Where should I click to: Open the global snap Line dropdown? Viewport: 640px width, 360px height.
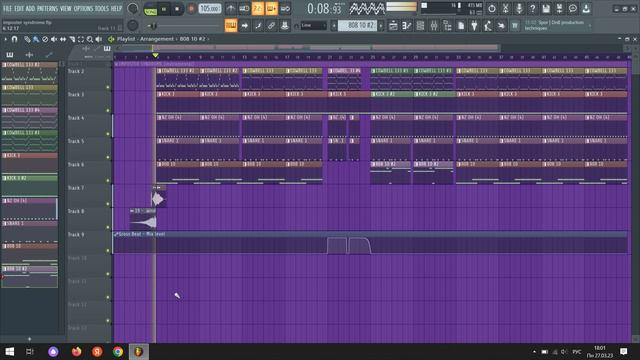click(x=313, y=26)
